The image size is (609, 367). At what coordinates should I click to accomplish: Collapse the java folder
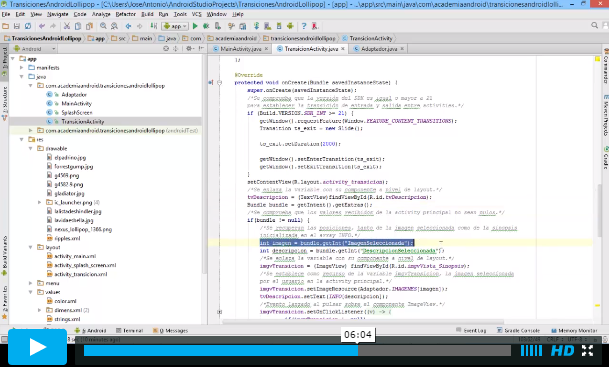click(22, 77)
